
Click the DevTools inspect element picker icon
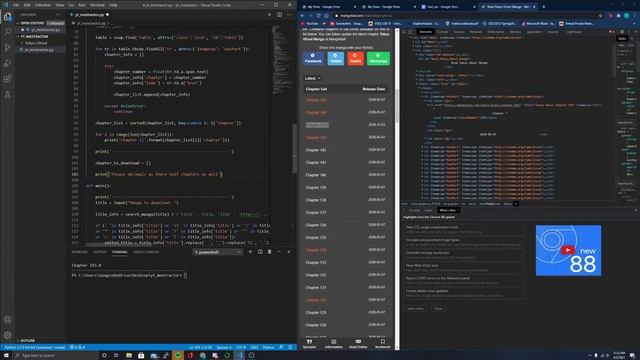point(404,32)
